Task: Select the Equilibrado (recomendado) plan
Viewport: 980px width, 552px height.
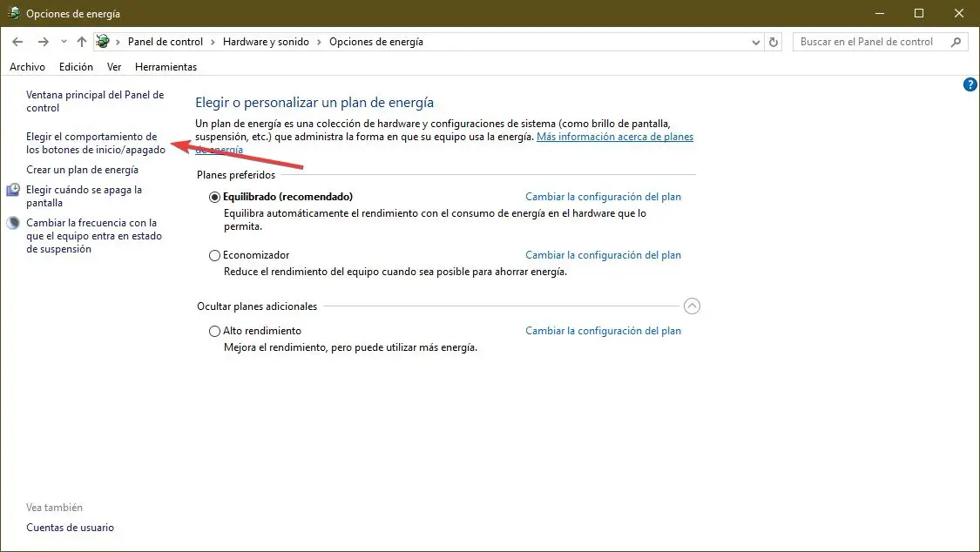Action: pyautogui.click(x=214, y=198)
